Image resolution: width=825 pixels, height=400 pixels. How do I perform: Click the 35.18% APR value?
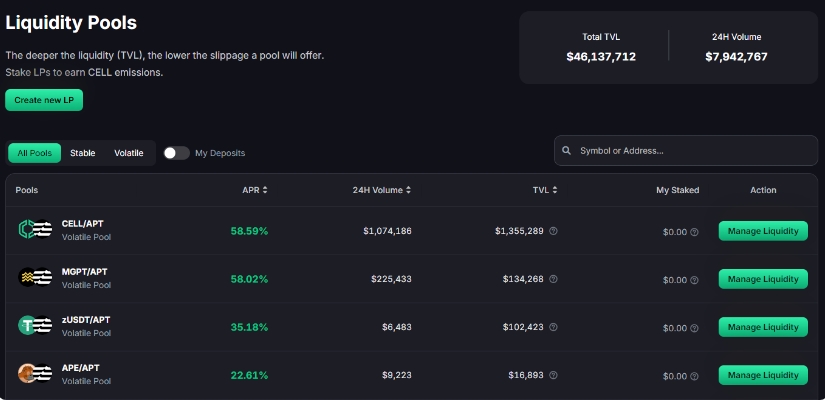(x=249, y=327)
